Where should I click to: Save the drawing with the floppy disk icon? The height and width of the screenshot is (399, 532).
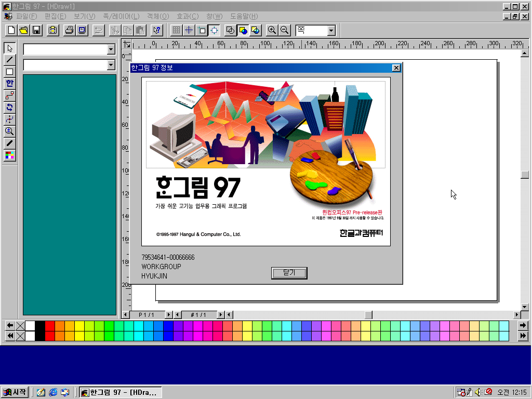coord(36,30)
